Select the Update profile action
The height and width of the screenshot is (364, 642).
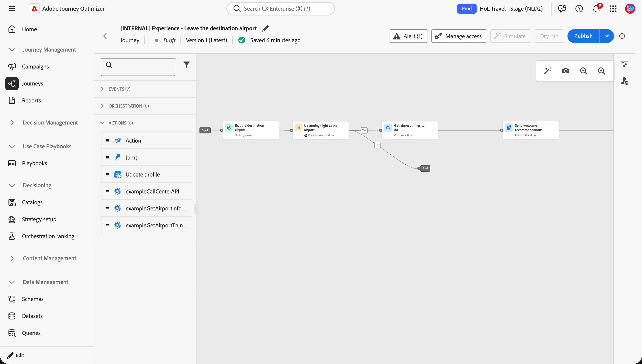coord(147,175)
